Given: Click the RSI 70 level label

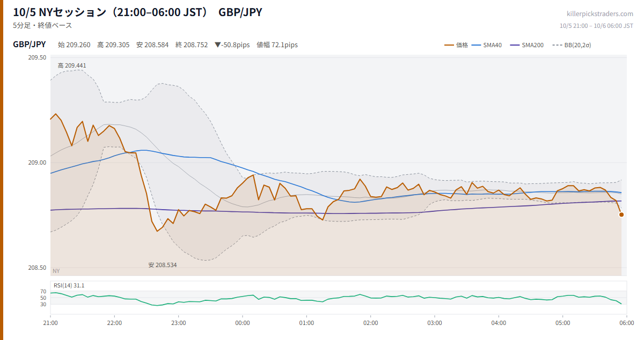Looking at the screenshot, I should [x=43, y=291].
